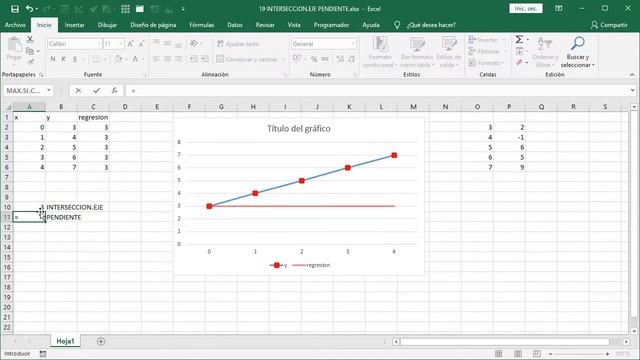
Task: Save the workbook using the floppy icon
Action: point(15,9)
